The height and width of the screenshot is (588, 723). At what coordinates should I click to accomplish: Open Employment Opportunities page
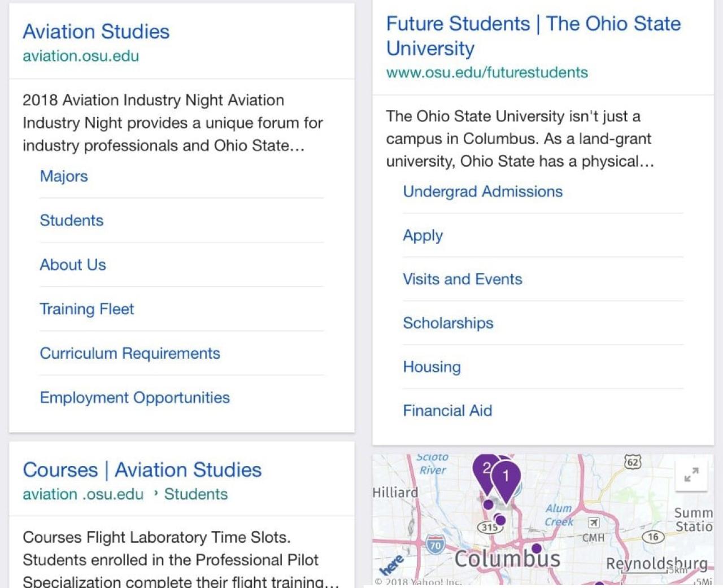click(134, 398)
